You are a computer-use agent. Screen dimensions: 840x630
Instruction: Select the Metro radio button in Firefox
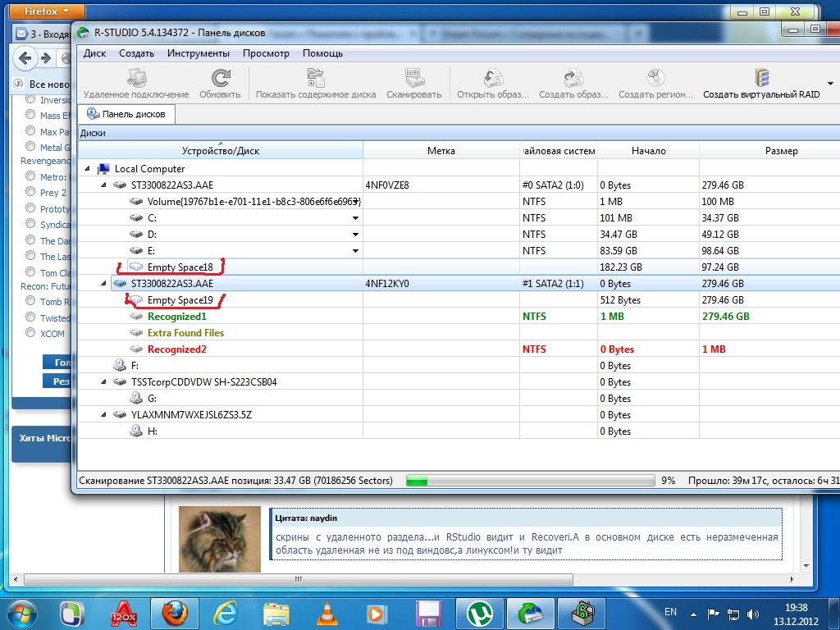coord(30,176)
